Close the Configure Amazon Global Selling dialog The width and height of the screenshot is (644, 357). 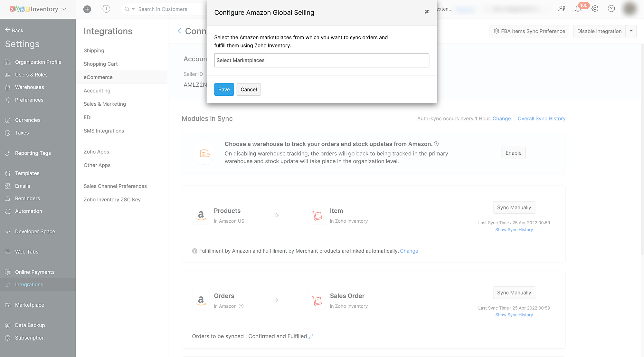pyautogui.click(x=427, y=12)
